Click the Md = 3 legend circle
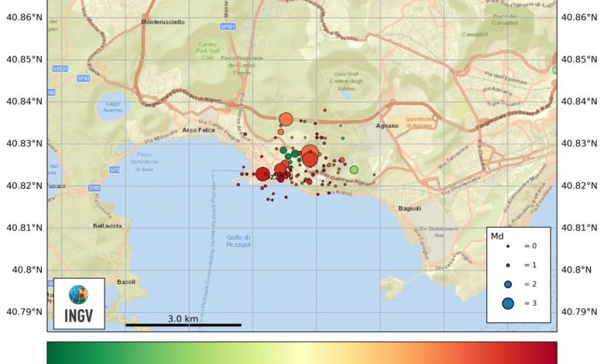604x364 pixels. tap(508, 304)
